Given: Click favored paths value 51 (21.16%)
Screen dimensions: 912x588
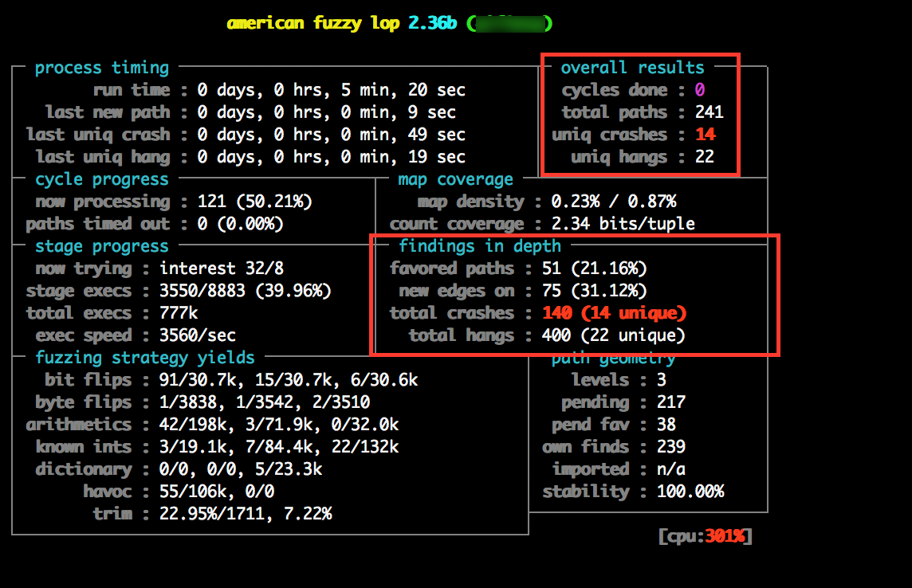Looking at the screenshot, I should coord(595,269).
